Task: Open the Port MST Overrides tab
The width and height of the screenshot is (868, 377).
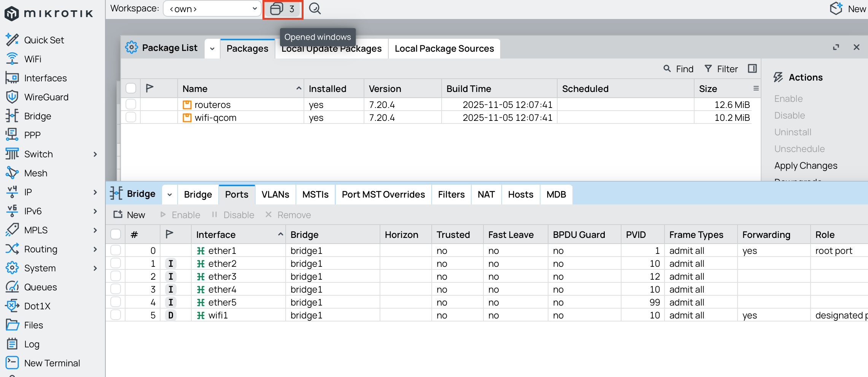Action: (x=383, y=194)
